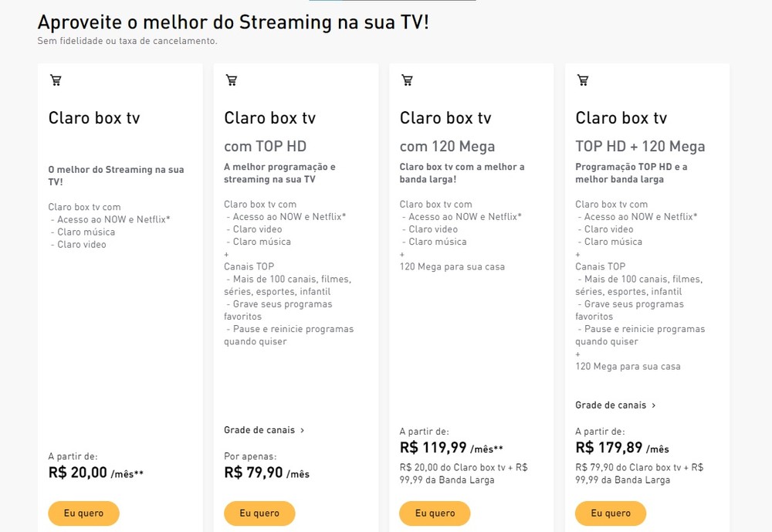The width and height of the screenshot is (772, 532).
Task: Open Grade de canais in TOP HD + 120 Mega card
Action: coord(611,405)
